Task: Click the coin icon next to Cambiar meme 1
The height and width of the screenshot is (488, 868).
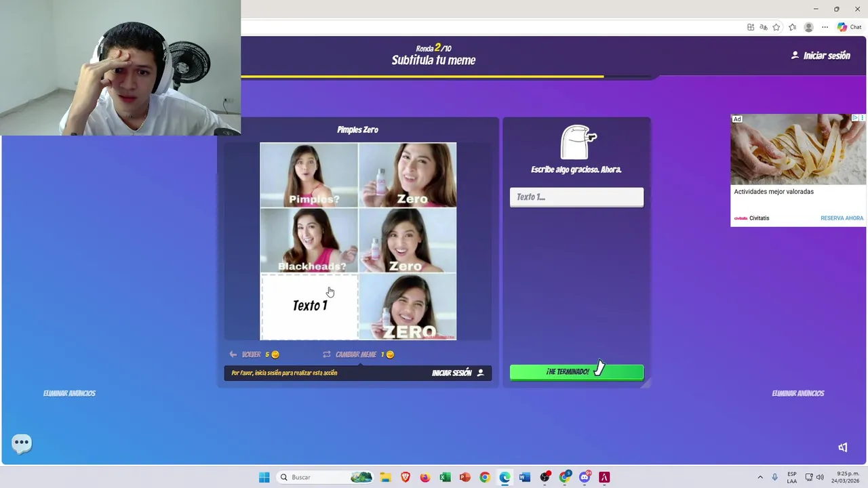Action: (390, 354)
